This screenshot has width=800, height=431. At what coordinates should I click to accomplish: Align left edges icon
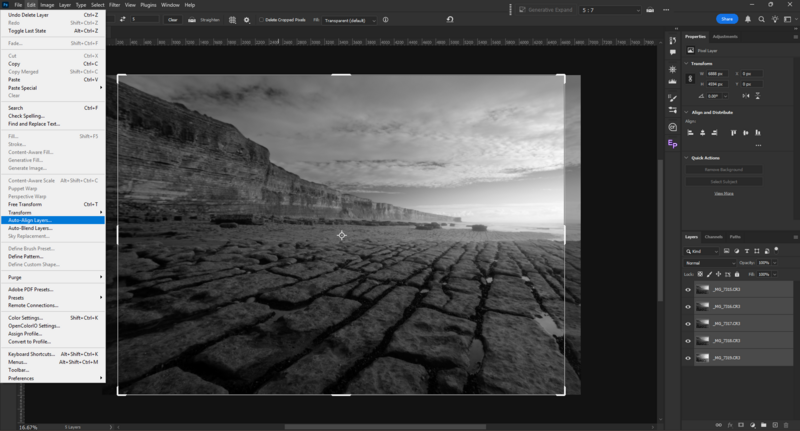click(690, 133)
